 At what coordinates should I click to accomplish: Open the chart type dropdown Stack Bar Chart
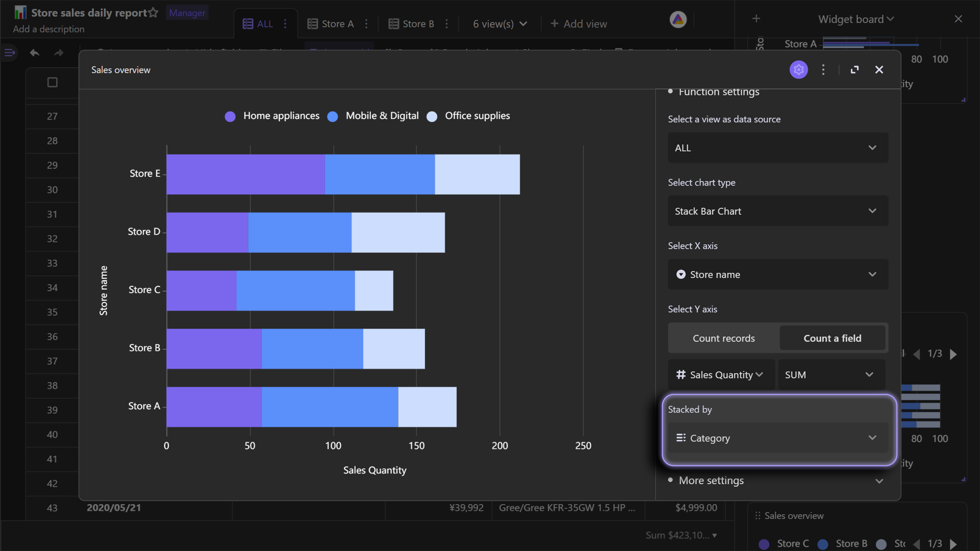(x=778, y=211)
